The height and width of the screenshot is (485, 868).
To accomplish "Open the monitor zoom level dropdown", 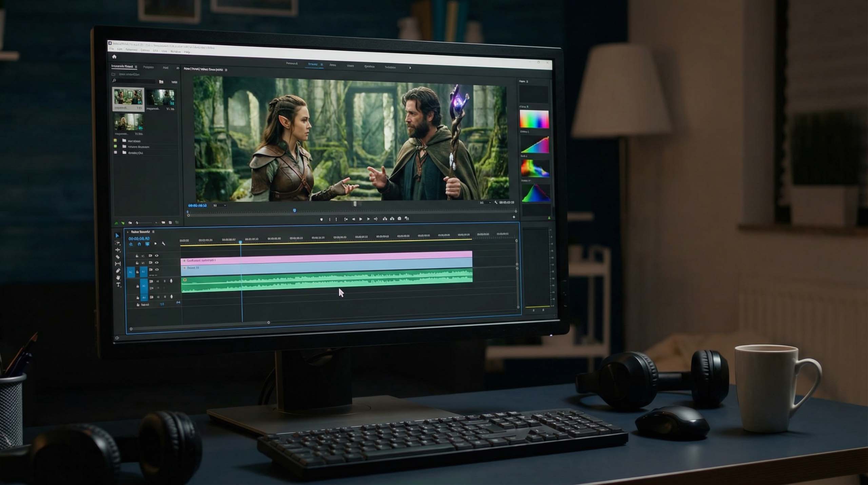I will tap(220, 205).
